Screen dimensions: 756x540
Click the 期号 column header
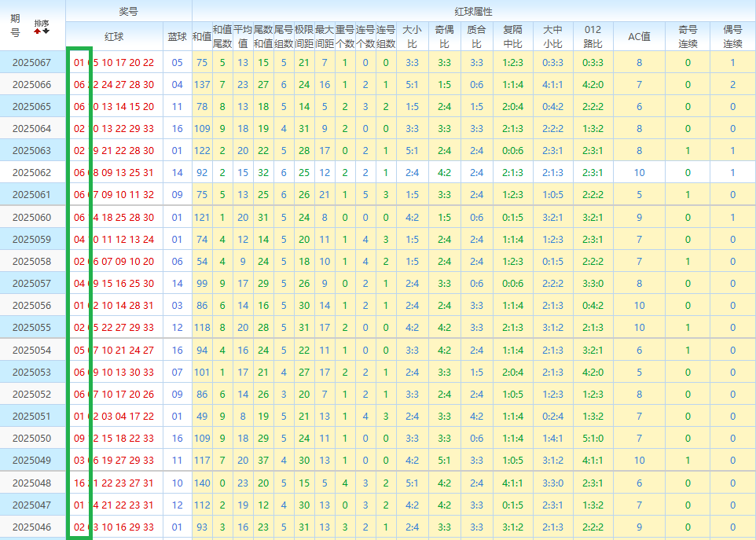(x=16, y=26)
